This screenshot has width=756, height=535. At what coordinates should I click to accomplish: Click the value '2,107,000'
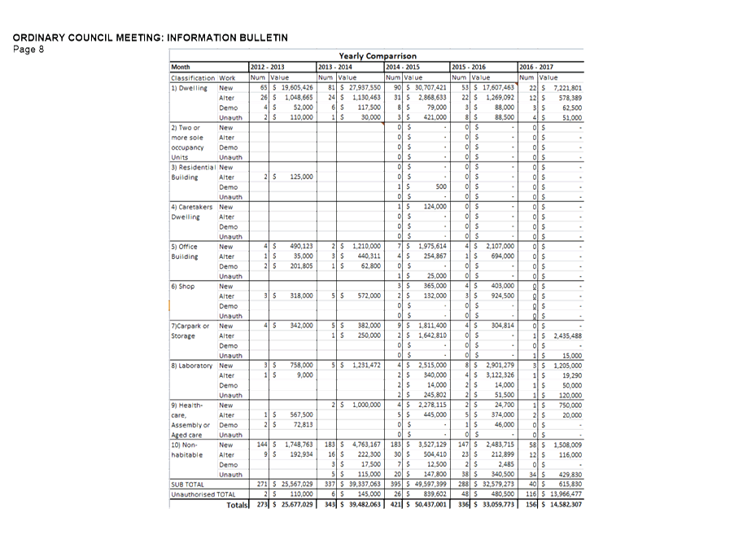coord(500,246)
